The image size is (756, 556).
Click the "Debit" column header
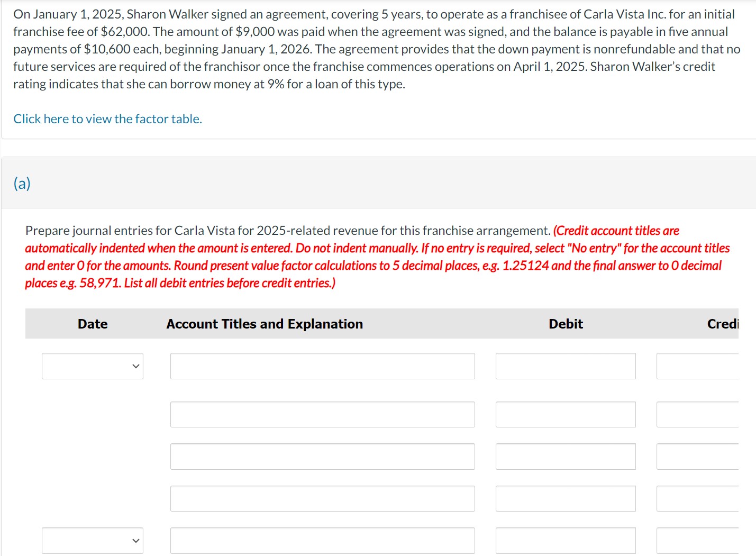point(566,324)
